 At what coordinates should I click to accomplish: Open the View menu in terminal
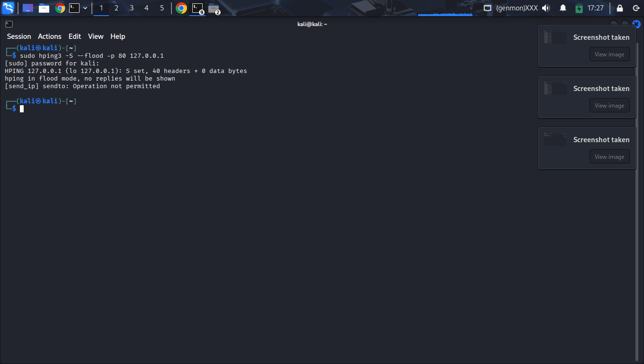[x=96, y=36]
